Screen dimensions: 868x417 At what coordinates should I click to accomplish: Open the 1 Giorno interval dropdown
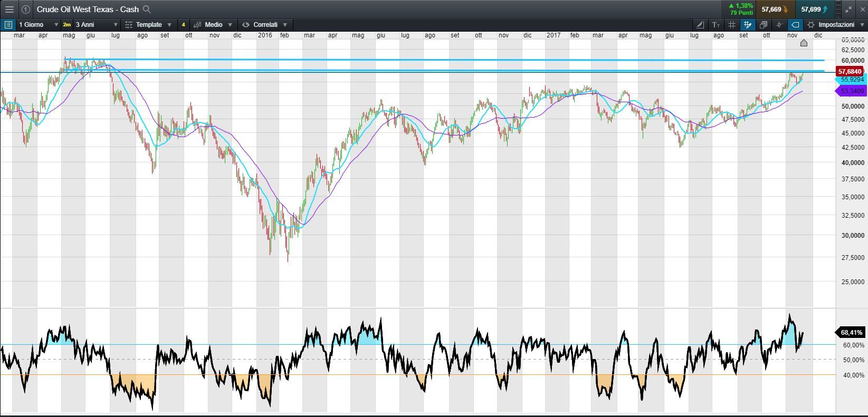pos(38,25)
